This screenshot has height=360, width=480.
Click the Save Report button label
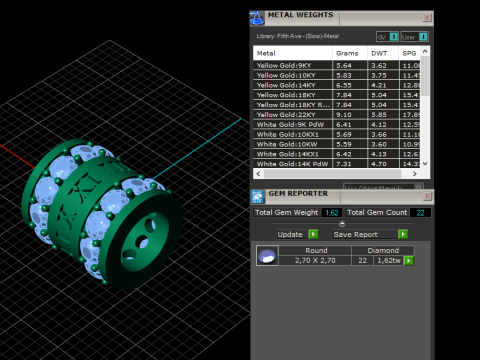click(355, 235)
